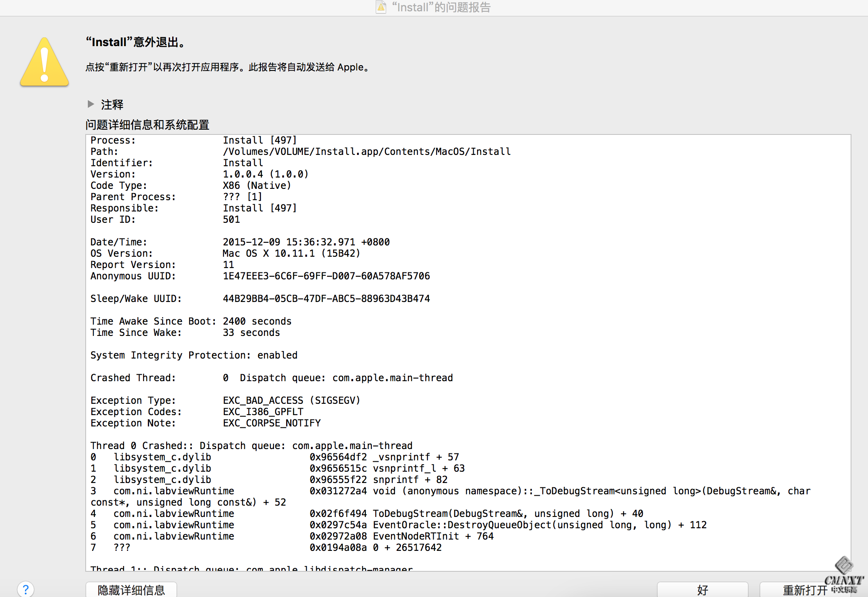The image size is (868, 597).
Task: Click the Exception Type EXC_BAD_ACCESS (SIGSEGV) text
Action: tap(291, 400)
